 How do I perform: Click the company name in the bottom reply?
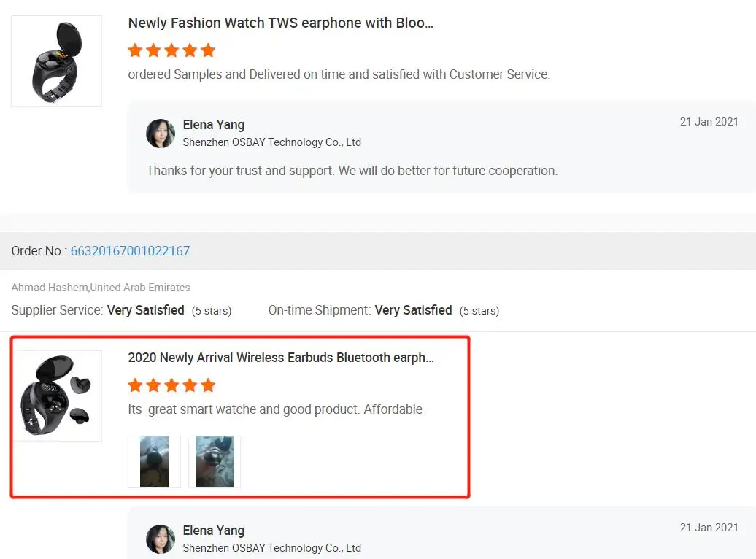coord(271,547)
